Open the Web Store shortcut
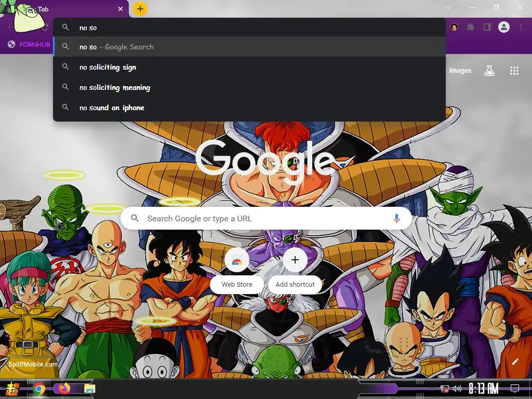532x399 pixels. pyautogui.click(x=237, y=270)
